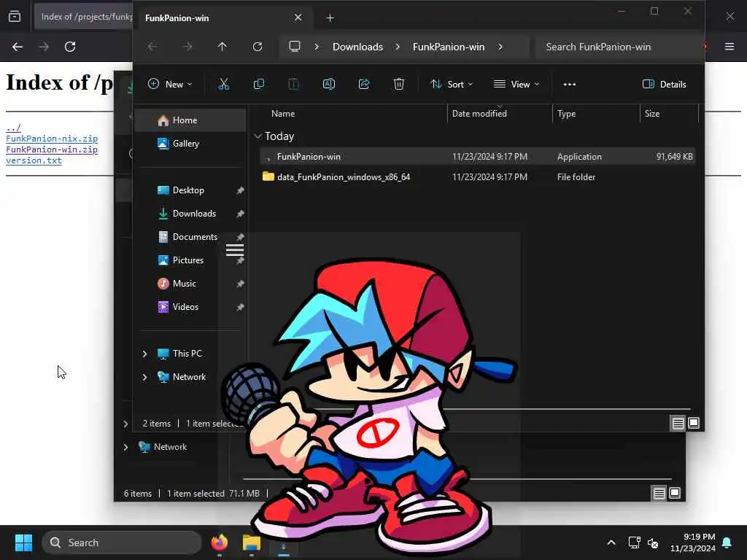Screen dimensions: 747x560
Task: Switch to details list view icon in status bar
Action: [678, 423]
